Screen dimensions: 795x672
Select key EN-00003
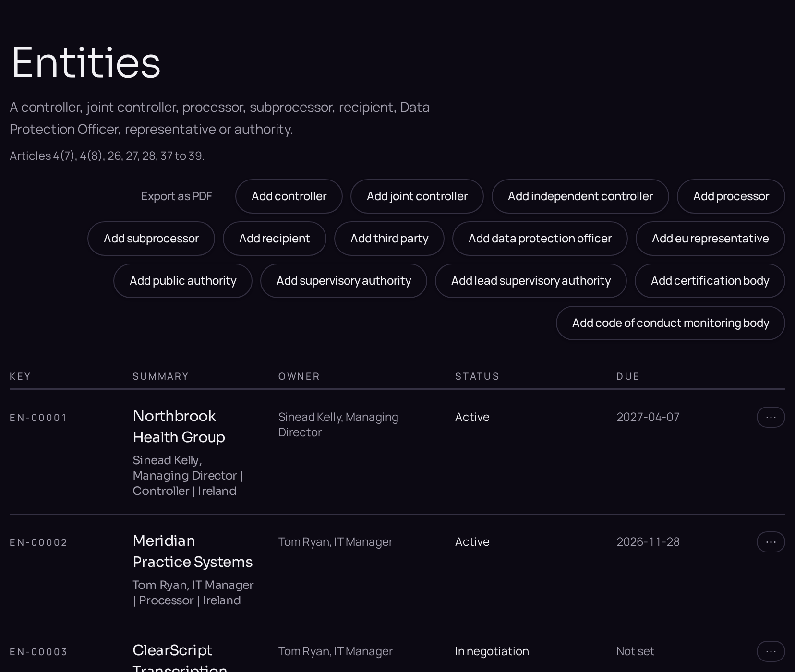(x=38, y=652)
